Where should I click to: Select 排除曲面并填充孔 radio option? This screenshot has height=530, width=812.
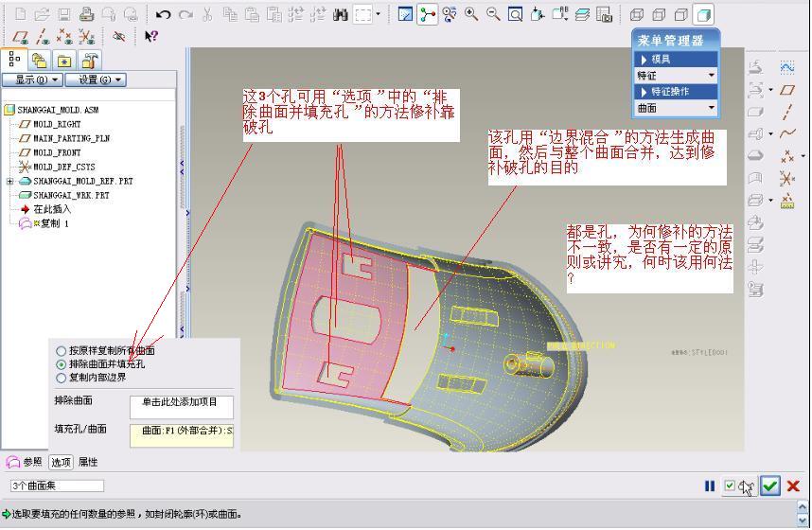point(61,364)
